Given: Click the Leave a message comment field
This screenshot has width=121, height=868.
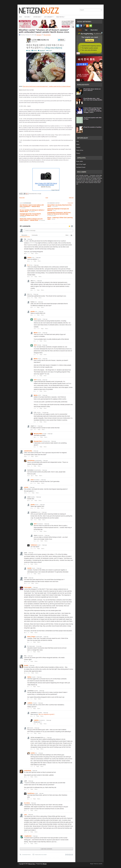Looking at the screenshot, I should coord(48,230).
